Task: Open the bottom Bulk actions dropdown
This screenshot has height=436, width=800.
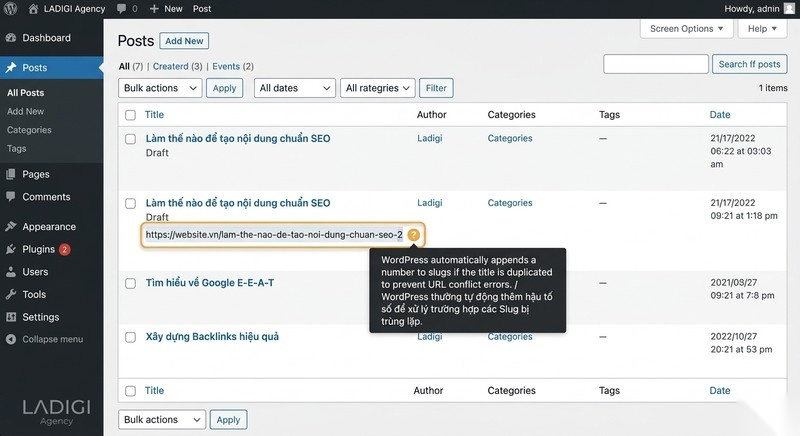Action: (x=162, y=420)
